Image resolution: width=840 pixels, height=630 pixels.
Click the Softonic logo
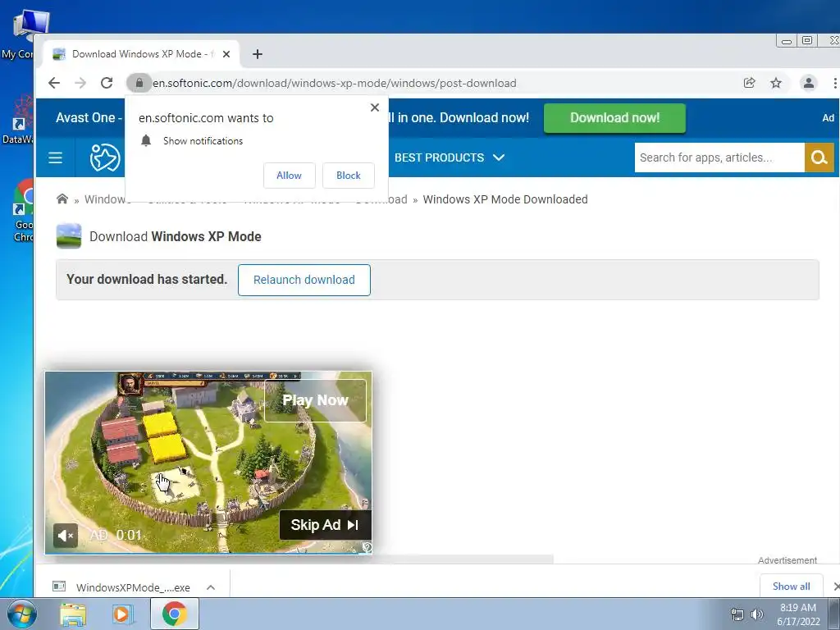click(104, 157)
